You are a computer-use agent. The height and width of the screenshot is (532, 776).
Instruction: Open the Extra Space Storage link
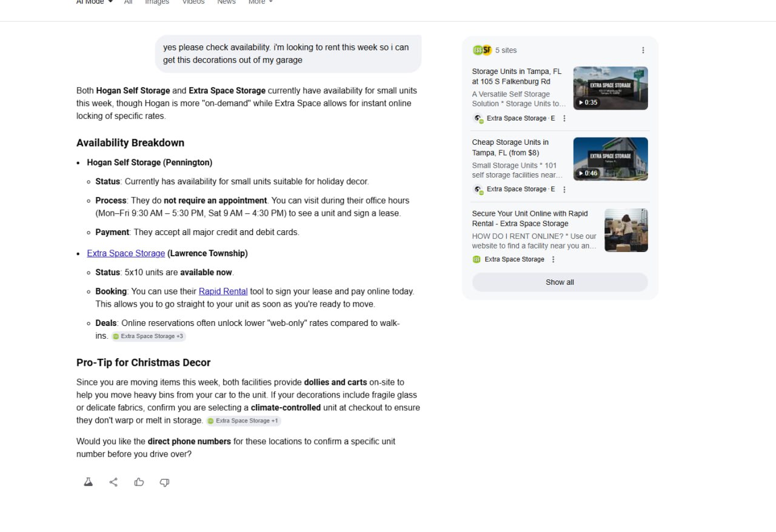126,253
